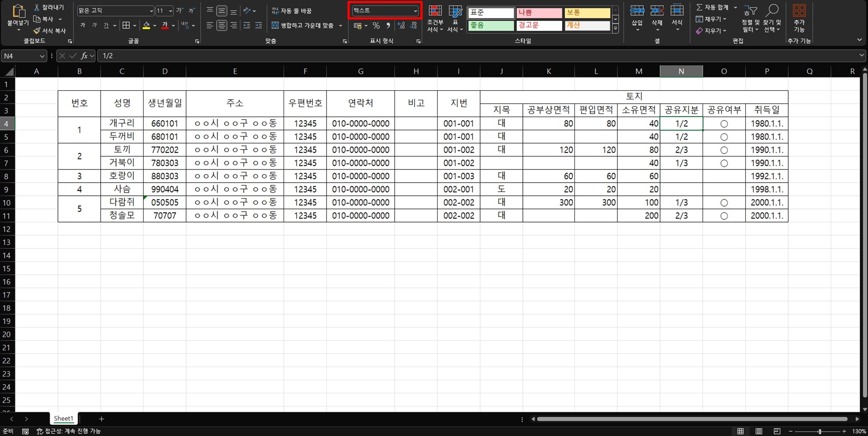The width and height of the screenshot is (868, 436).
Task: Apply the 나쁨 cell style
Action: pyautogui.click(x=539, y=13)
